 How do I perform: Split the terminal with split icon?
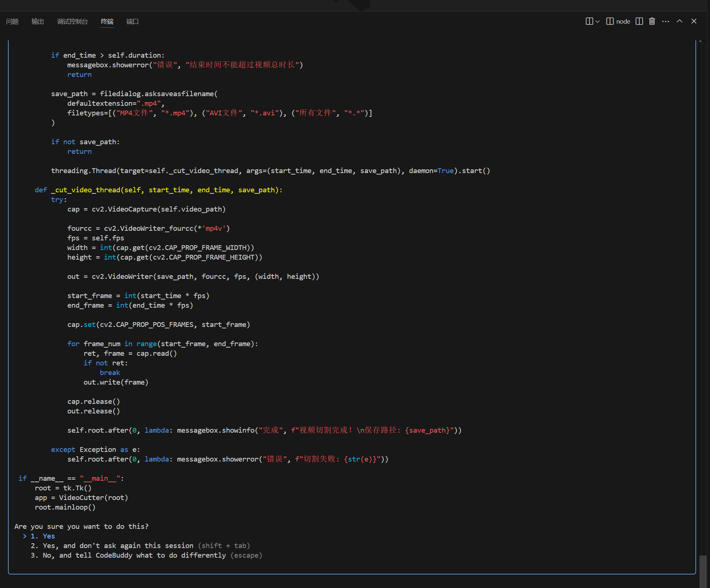pos(639,21)
